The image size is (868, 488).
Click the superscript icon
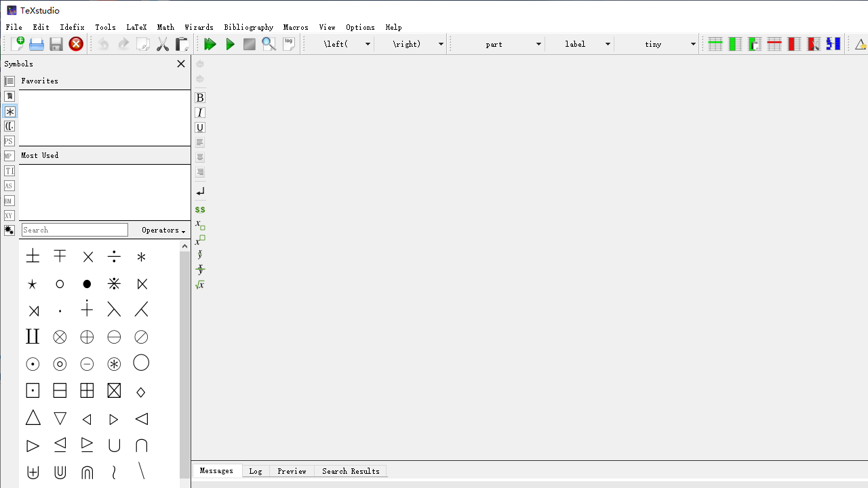[200, 240]
